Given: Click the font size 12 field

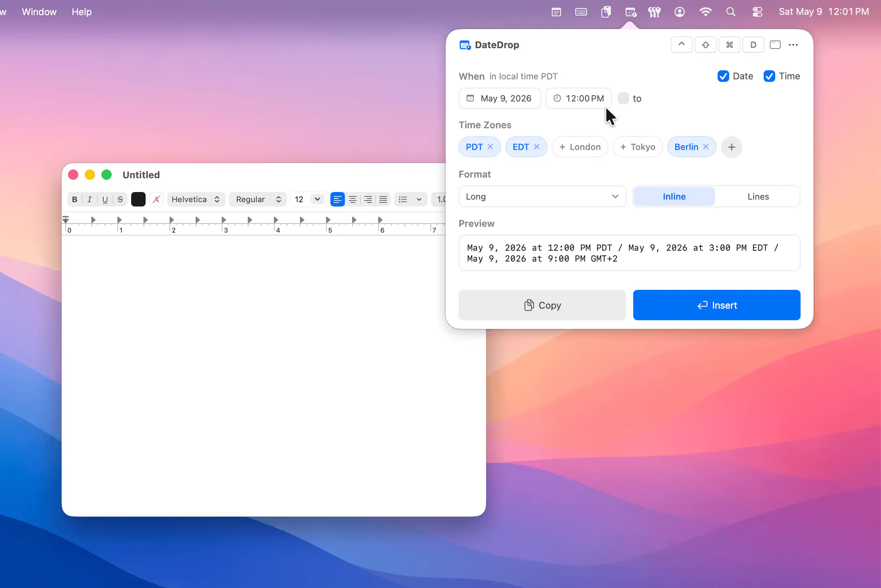Looking at the screenshot, I should (x=300, y=199).
